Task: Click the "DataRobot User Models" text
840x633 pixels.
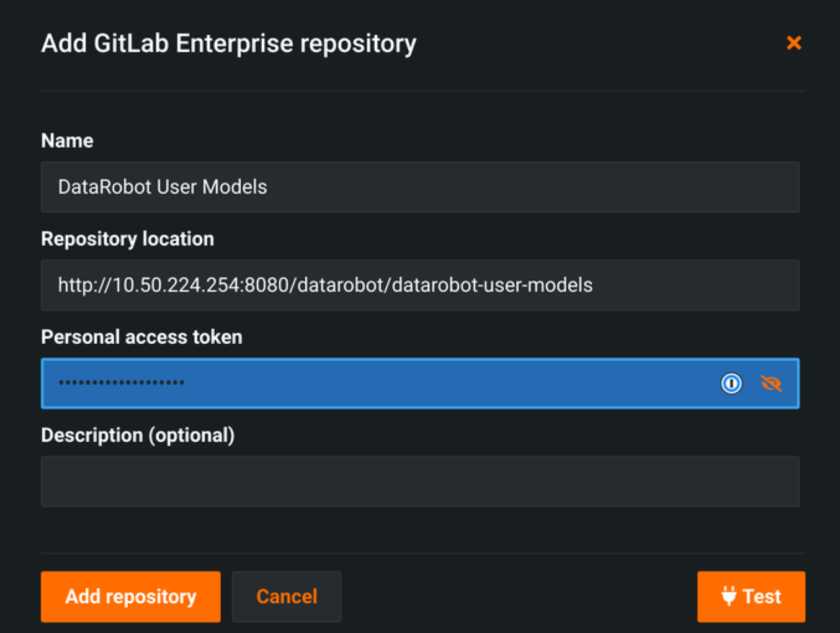Action: (x=163, y=187)
